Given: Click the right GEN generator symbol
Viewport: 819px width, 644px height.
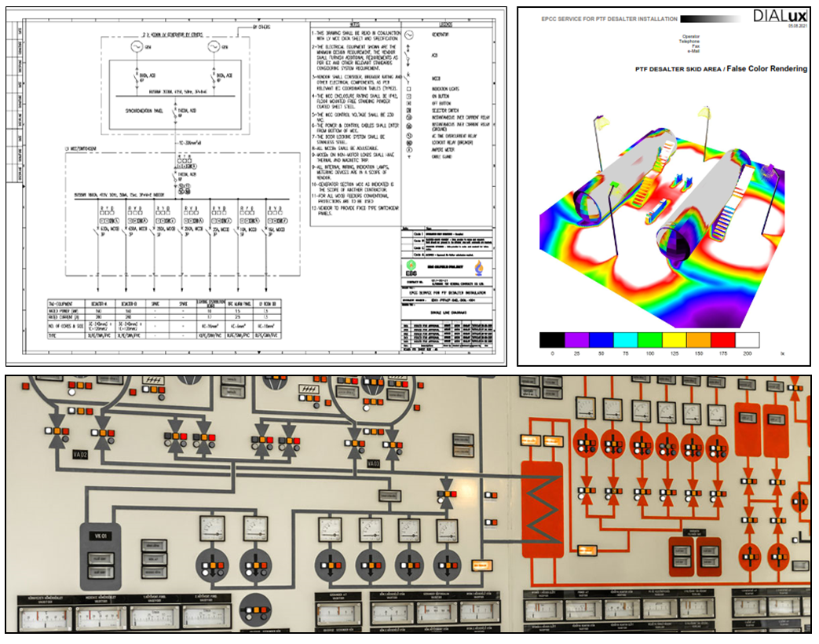Looking at the screenshot, I should 213,46.
